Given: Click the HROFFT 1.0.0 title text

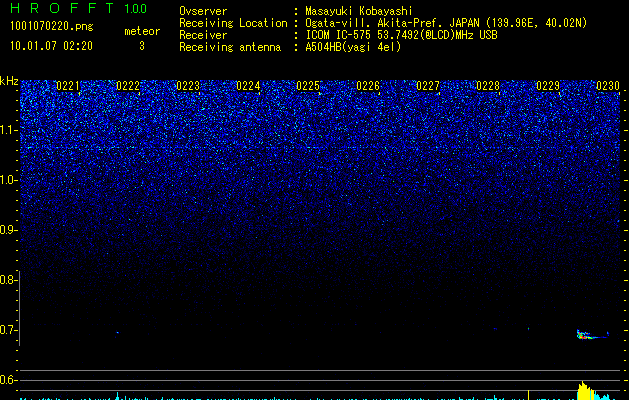Looking at the screenshot, I should pos(78,8).
